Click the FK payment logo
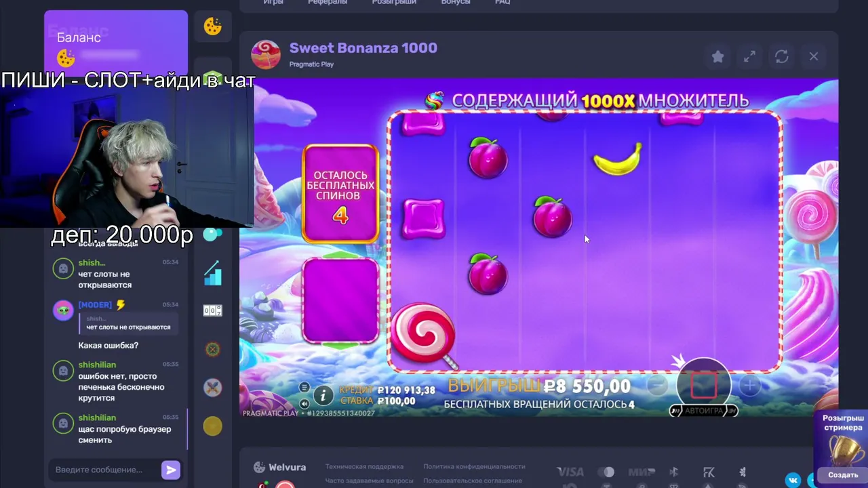 tap(709, 472)
